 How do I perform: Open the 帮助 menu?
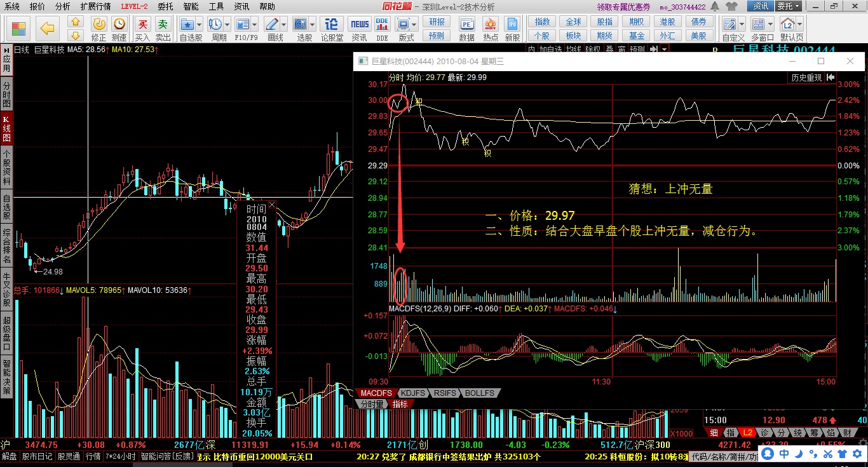267,6
